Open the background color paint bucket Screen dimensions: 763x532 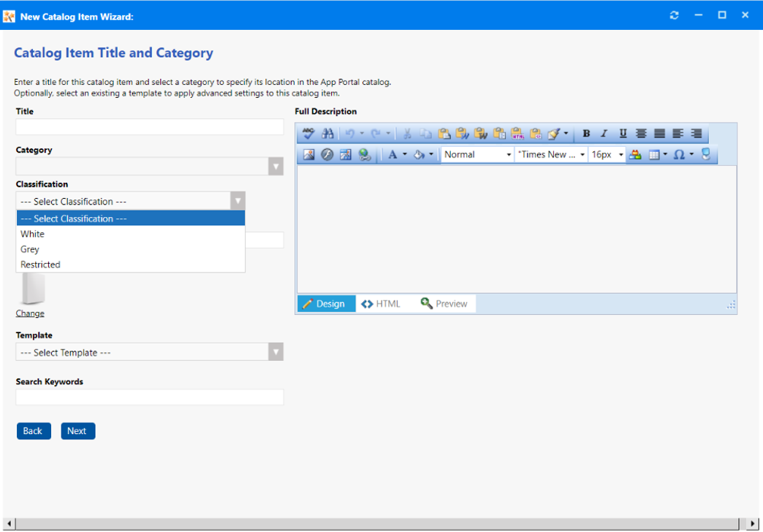[420, 155]
